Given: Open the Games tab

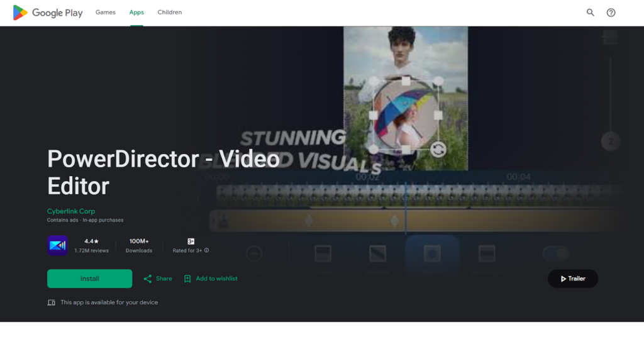Looking at the screenshot, I should (106, 13).
